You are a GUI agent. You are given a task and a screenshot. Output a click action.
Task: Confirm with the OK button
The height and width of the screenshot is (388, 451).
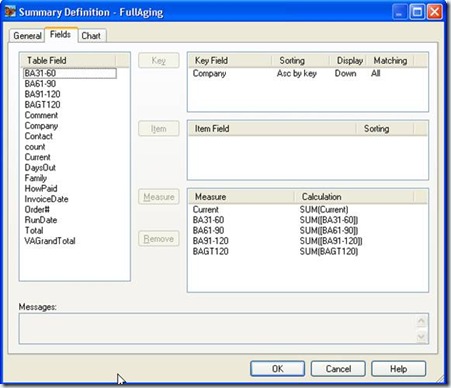tap(277, 369)
